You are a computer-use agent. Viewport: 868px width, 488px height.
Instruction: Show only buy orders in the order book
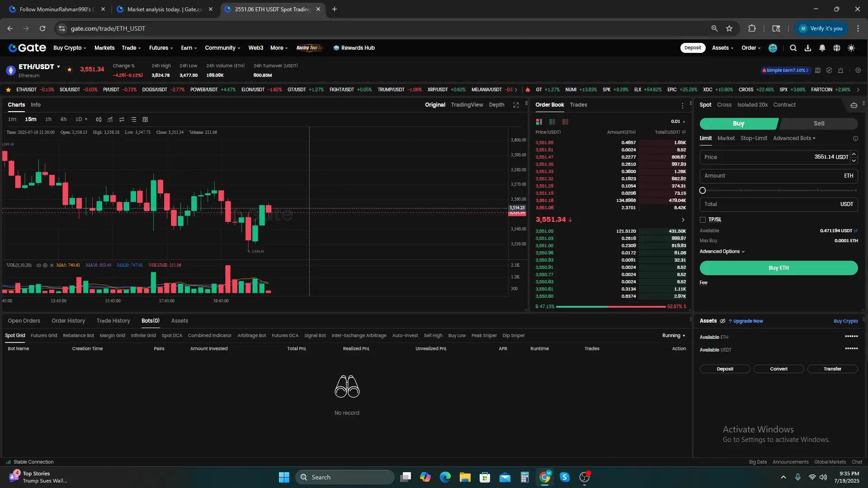pyautogui.click(x=552, y=122)
